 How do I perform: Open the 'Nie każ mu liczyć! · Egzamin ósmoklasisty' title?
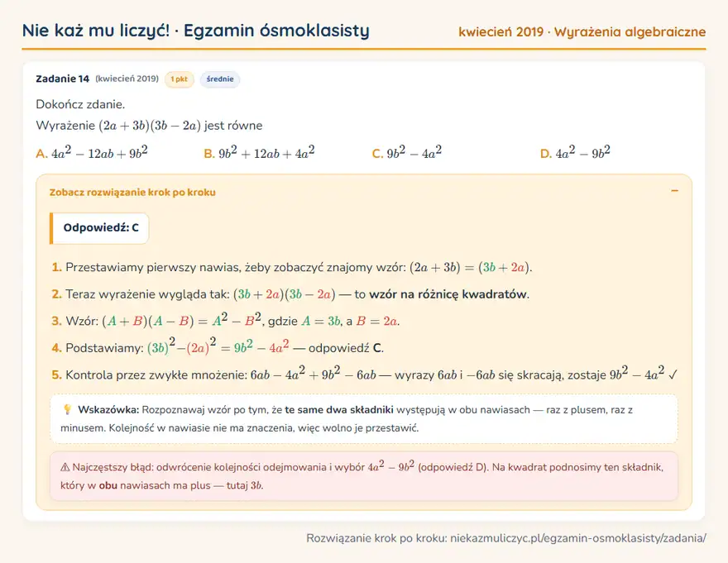point(196,31)
